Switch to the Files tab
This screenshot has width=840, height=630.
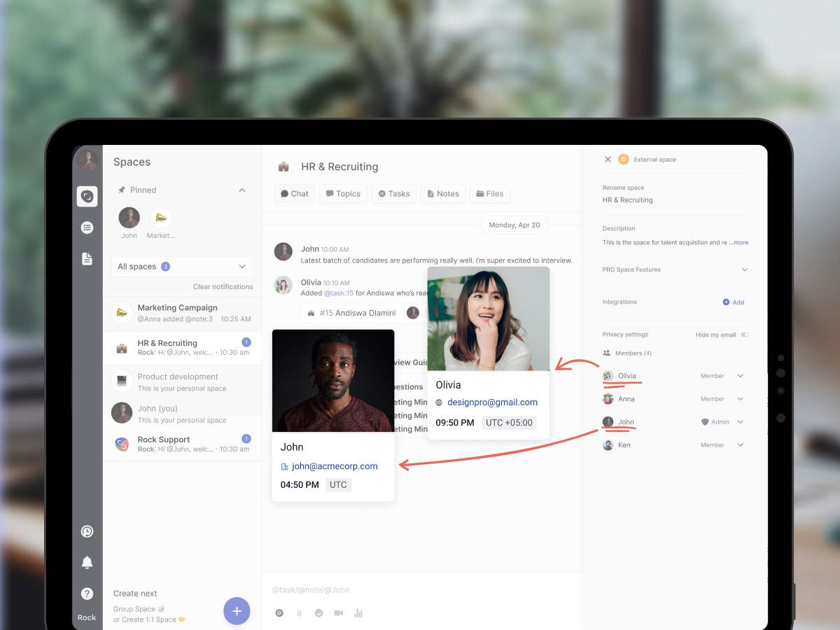[490, 194]
